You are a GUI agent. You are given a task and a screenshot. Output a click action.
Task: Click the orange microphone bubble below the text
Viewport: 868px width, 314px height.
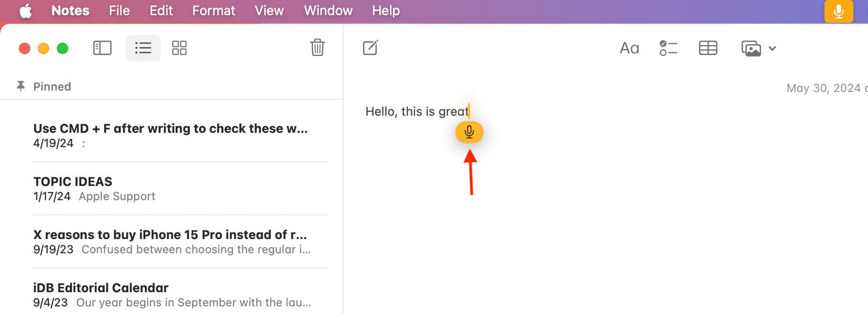pyautogui.click(x=469, y=132)
